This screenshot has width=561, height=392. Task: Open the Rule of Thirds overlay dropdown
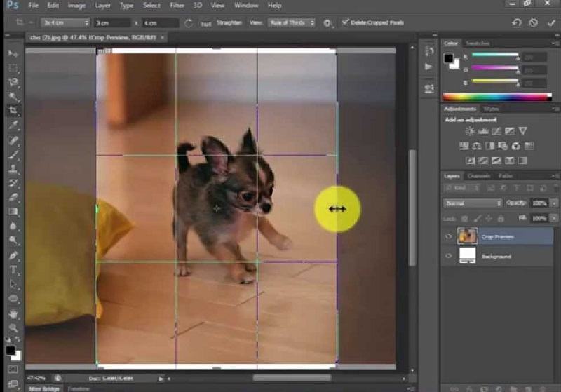click(292, 22)
